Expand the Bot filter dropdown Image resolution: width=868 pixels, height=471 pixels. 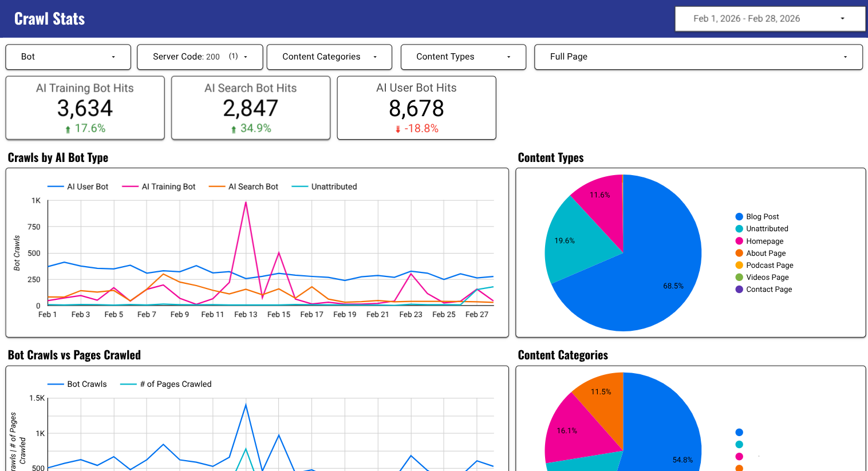point(68,57)
